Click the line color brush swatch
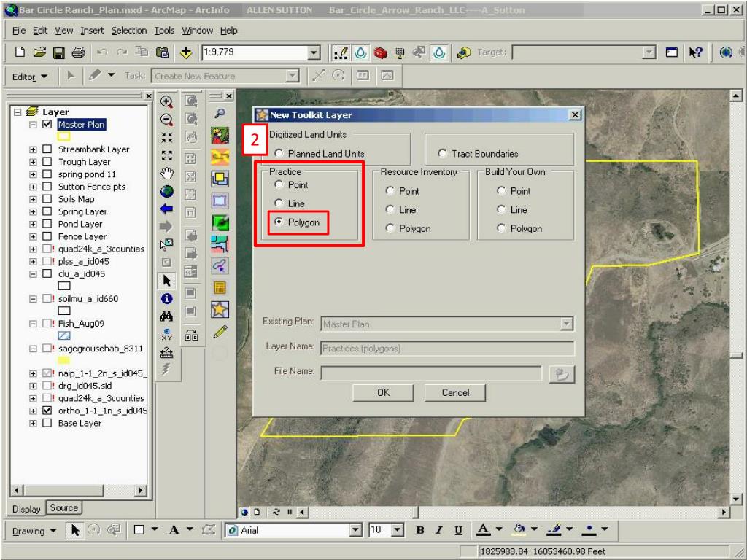 click(x=554, y=529)
